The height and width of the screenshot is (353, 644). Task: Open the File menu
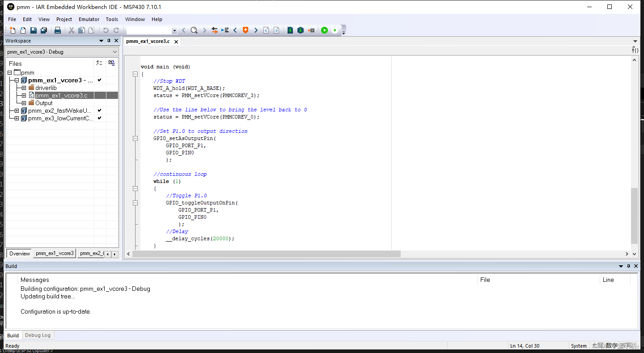[12, 19]
